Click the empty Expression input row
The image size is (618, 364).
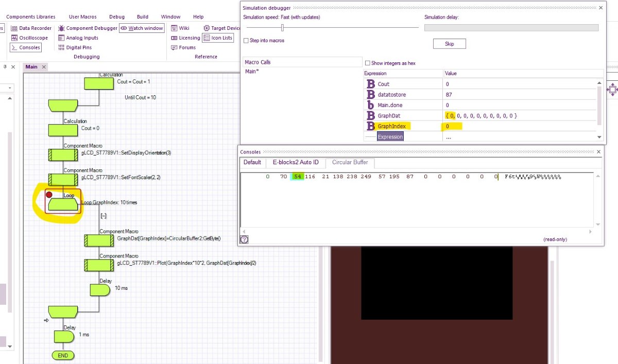point(390,137)
